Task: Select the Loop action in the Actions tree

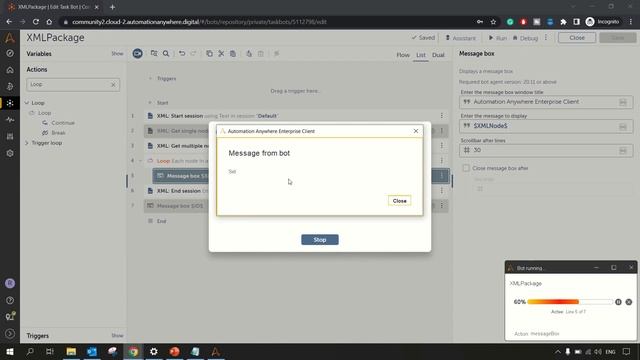Action: click(x=40, y=113)
